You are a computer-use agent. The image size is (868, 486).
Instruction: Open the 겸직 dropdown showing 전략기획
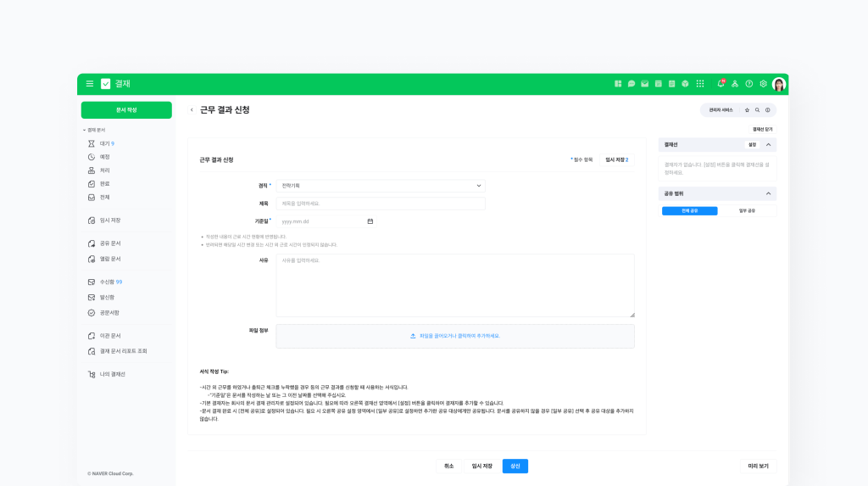coord(381,185)
